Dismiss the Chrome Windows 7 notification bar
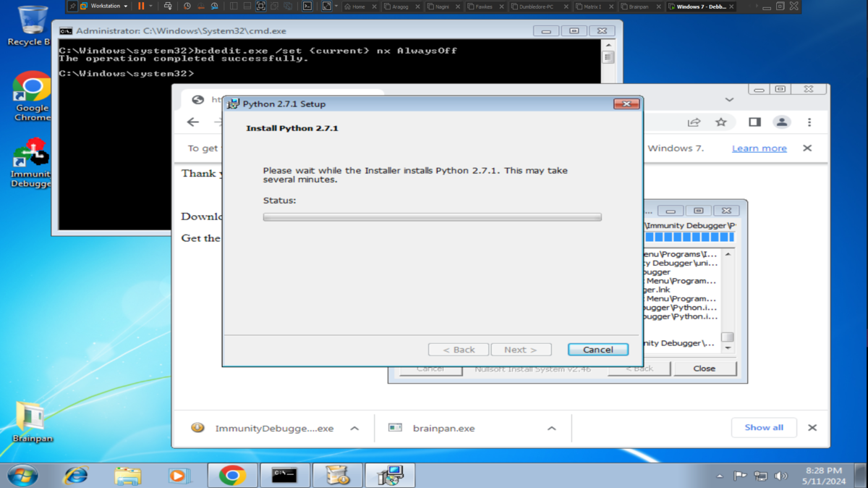Screen dimensions: 868x488 click(x=807, y=148)
